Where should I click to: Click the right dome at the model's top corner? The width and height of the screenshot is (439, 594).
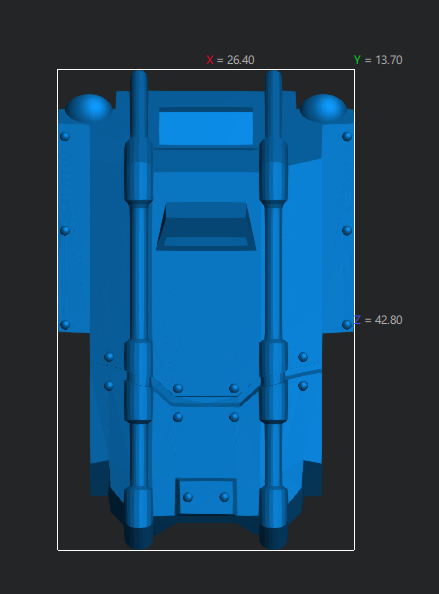323,108
